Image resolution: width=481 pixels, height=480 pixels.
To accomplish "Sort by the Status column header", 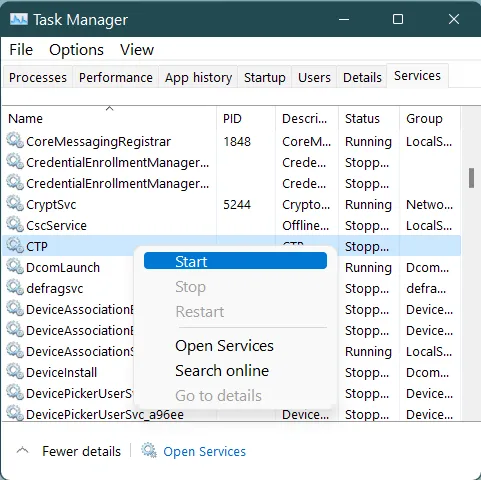I will (x=369, y=118).
